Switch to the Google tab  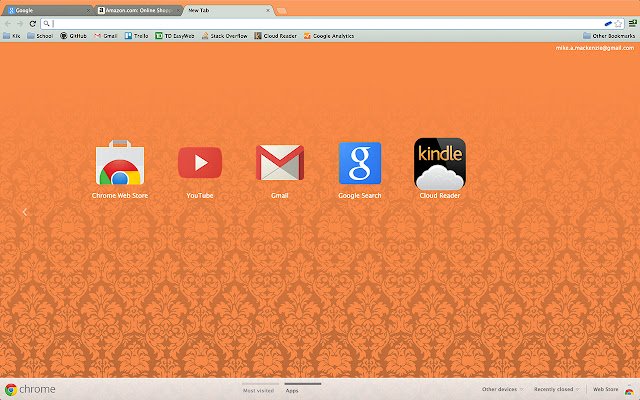(46, 11)
